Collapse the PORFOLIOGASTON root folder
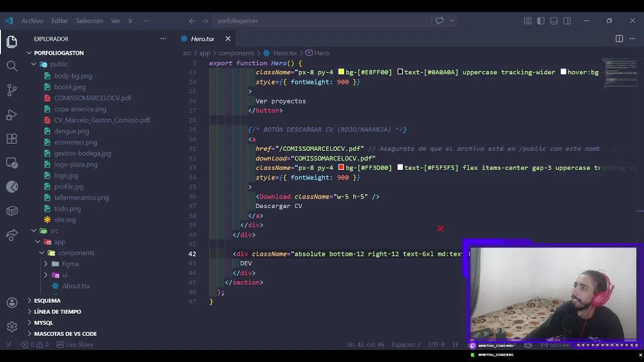This screenshot has height=362, width=644. (30, 53)
